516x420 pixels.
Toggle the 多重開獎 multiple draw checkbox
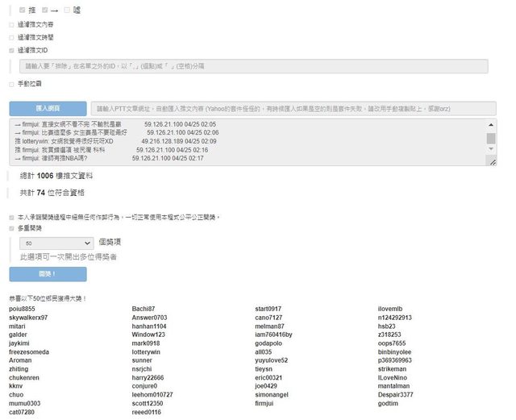(11, 228)
